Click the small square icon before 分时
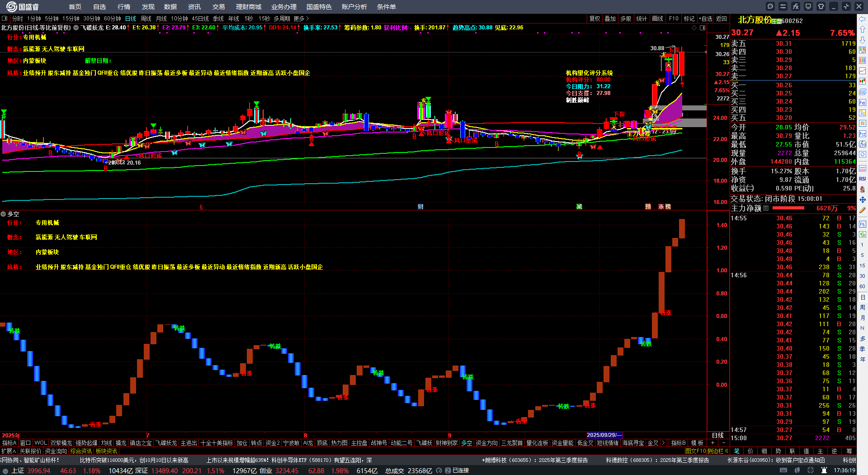 5,19
